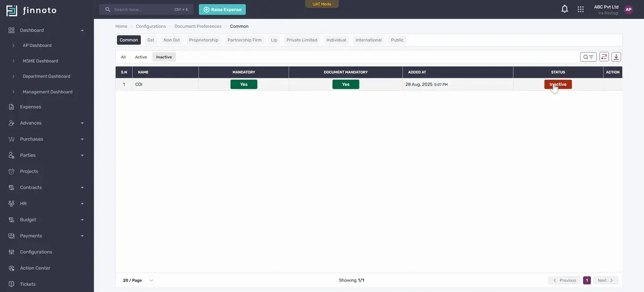The height and width of the screenshot is (292, 644).
Task: Click the Payments sidebar icon
Action: 12,236
